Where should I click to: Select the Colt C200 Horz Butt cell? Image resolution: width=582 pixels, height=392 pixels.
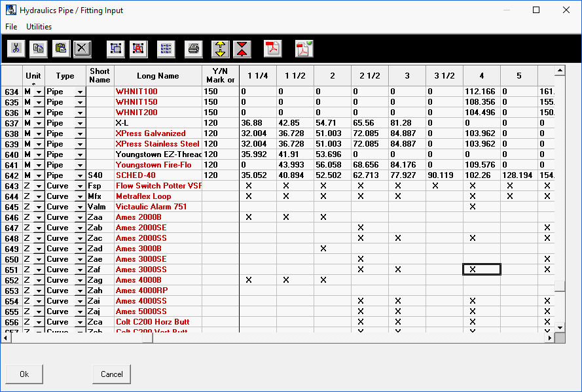click(158, 322)
